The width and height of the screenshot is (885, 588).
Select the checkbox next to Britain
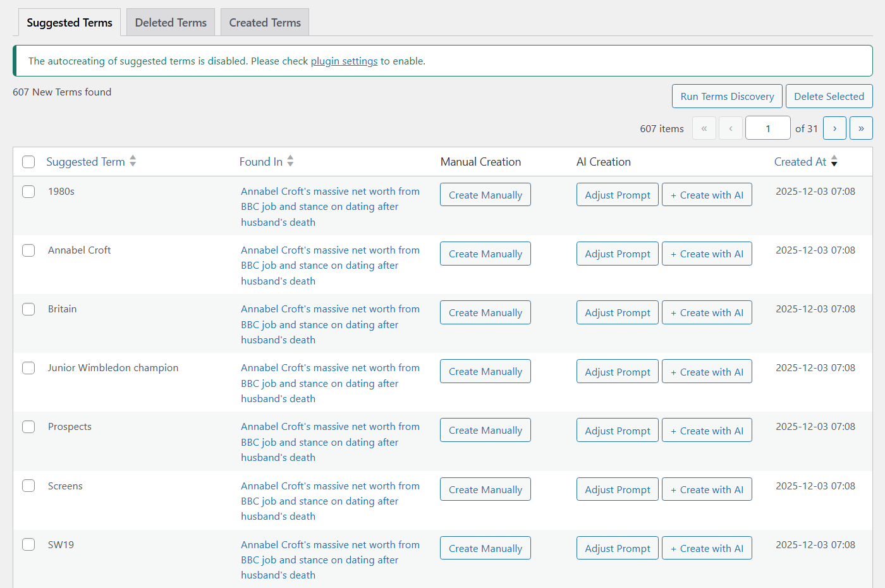[28, 309]
